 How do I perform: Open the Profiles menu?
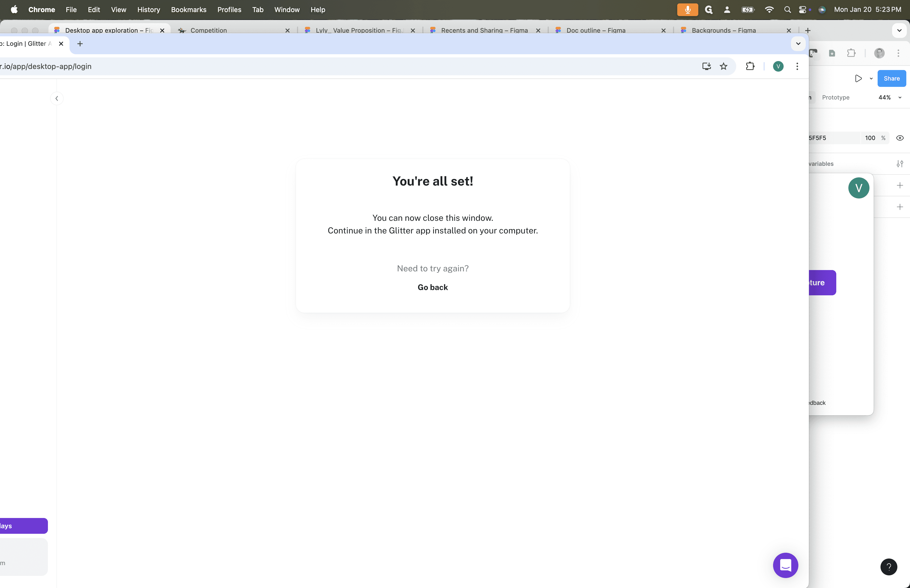229,9
